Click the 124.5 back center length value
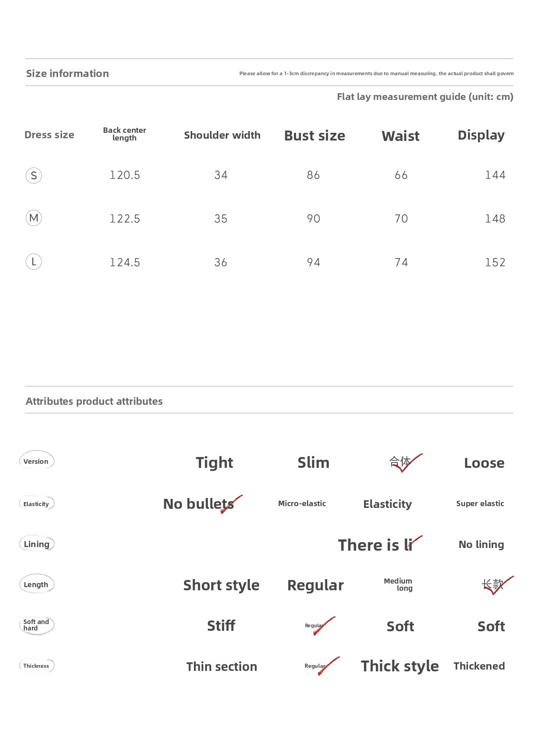 pyautogui.click(x=125, y=262)
